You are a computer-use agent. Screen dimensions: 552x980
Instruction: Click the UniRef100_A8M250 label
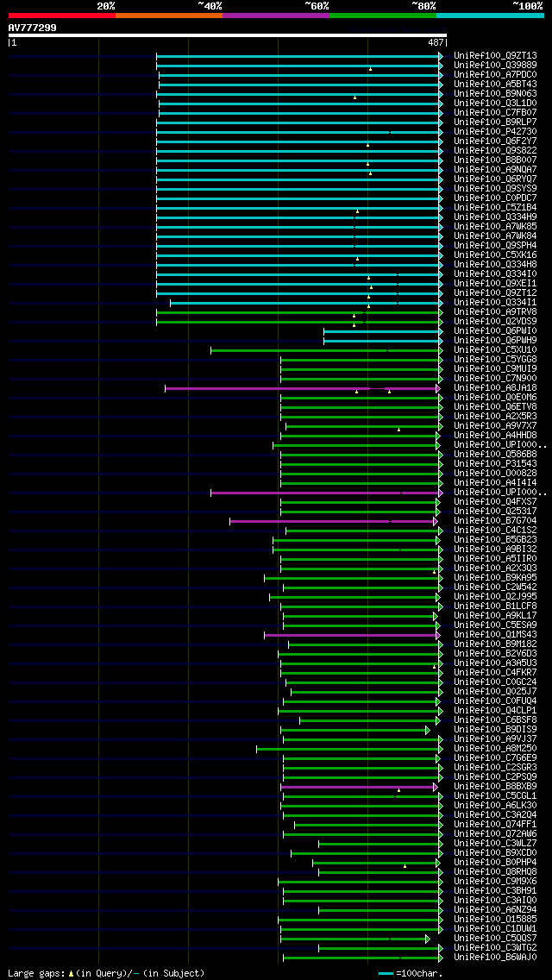click(496, 749)
